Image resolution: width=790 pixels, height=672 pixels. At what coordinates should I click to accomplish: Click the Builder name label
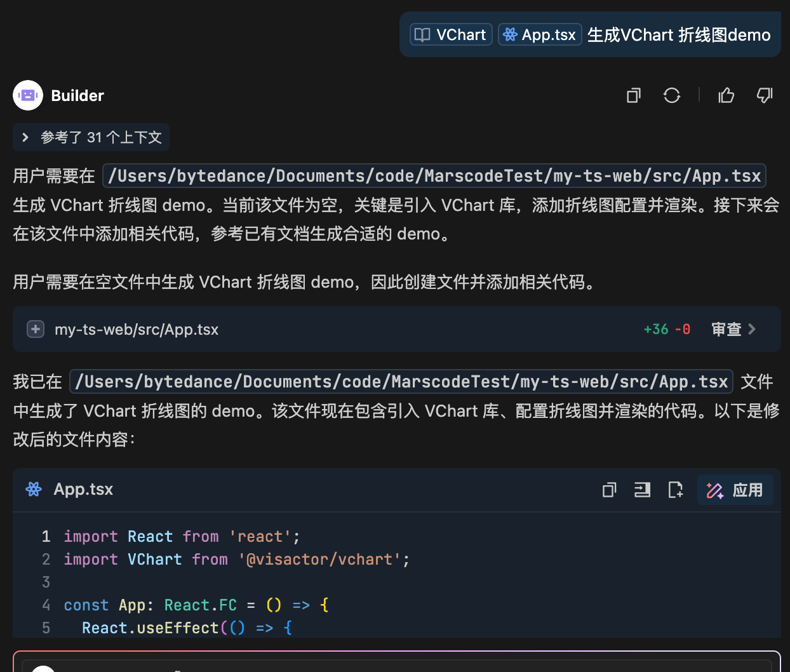(77, 95)
